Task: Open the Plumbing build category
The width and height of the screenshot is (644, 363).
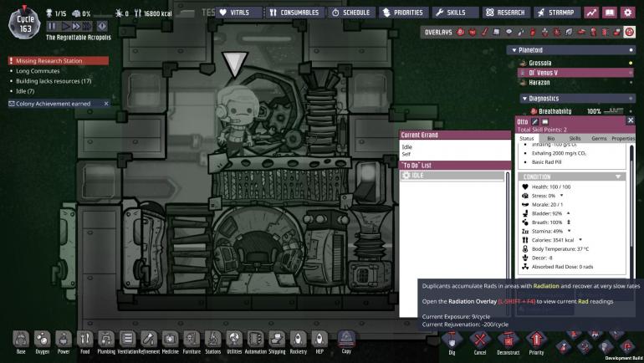Action: [106, 340]
